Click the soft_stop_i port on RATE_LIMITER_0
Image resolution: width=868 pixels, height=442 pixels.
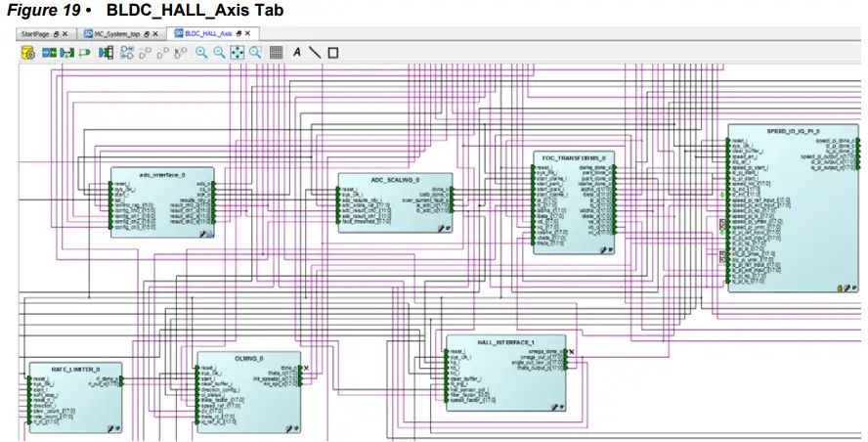pos(44,395)
